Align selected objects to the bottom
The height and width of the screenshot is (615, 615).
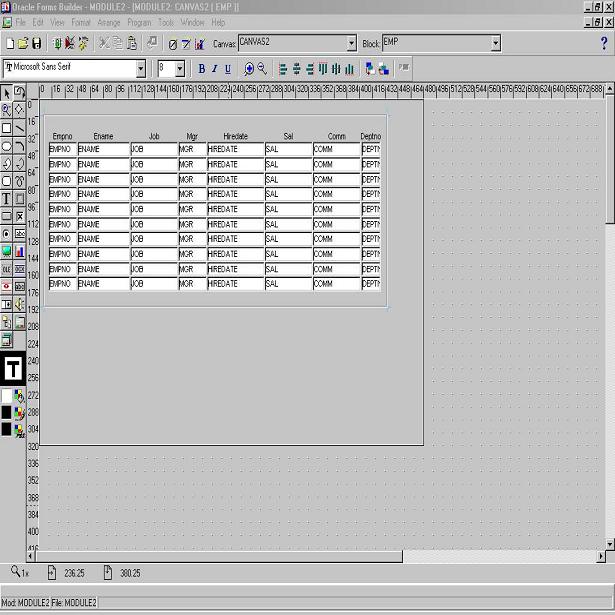pyautogui.click(x=349, y=69)
